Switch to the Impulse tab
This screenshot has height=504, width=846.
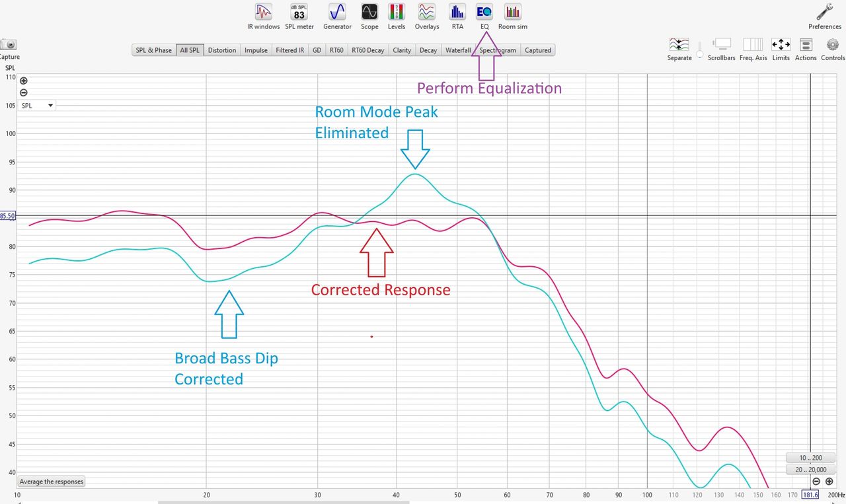(x=256, y=50)
